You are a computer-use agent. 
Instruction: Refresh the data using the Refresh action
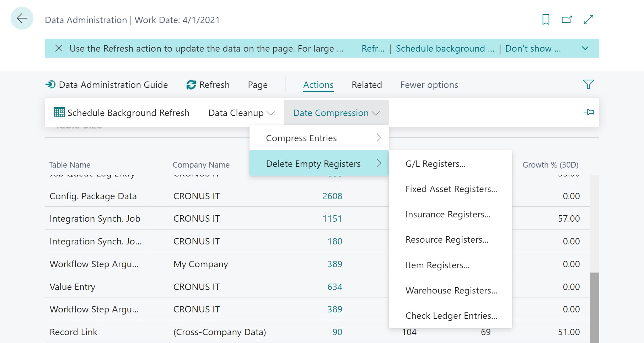coord(208,85)
